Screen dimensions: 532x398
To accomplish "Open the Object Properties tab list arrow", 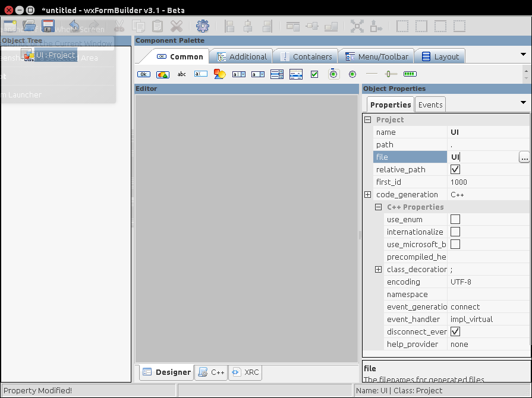I will pyautogui.click(x=523, y=102).
